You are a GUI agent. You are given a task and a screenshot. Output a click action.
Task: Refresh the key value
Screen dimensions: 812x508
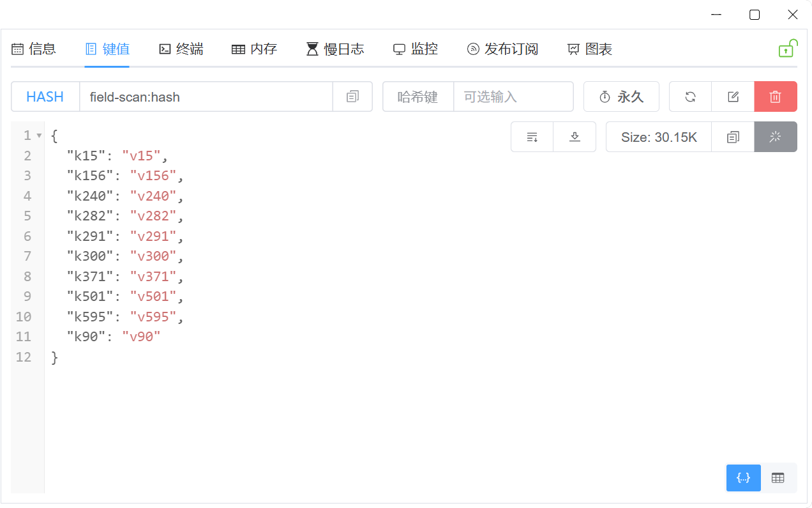coord(690,96)
